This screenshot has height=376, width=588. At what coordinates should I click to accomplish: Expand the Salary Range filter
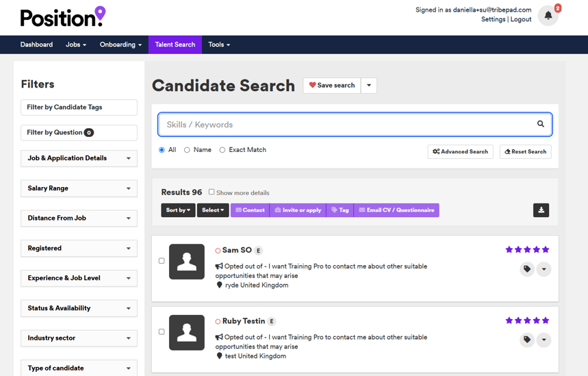(x=79, y=188)
